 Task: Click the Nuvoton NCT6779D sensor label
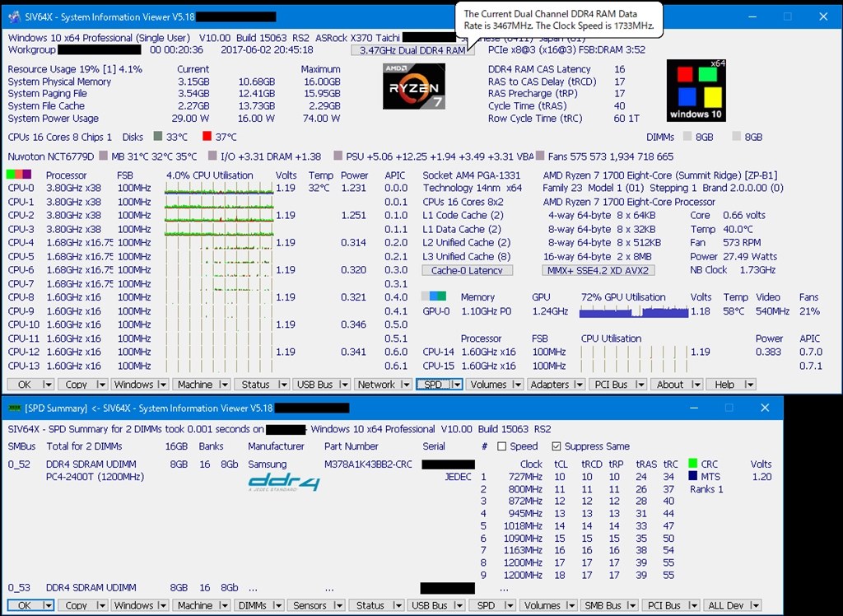pos(50,156)
